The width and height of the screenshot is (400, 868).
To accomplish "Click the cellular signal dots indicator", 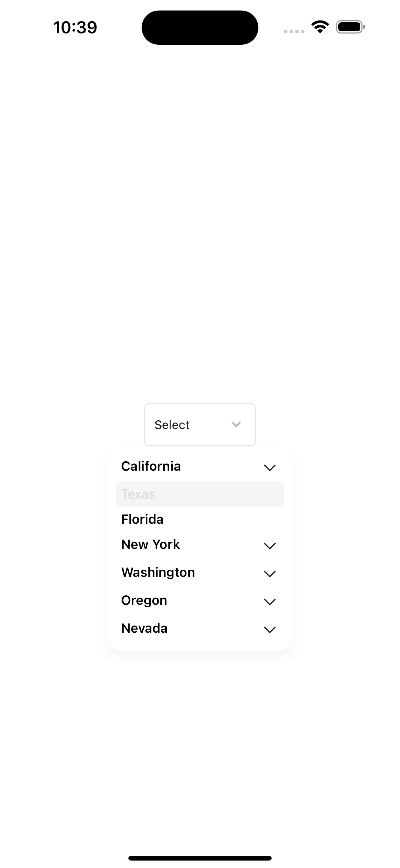I will (x=294, y=31).
